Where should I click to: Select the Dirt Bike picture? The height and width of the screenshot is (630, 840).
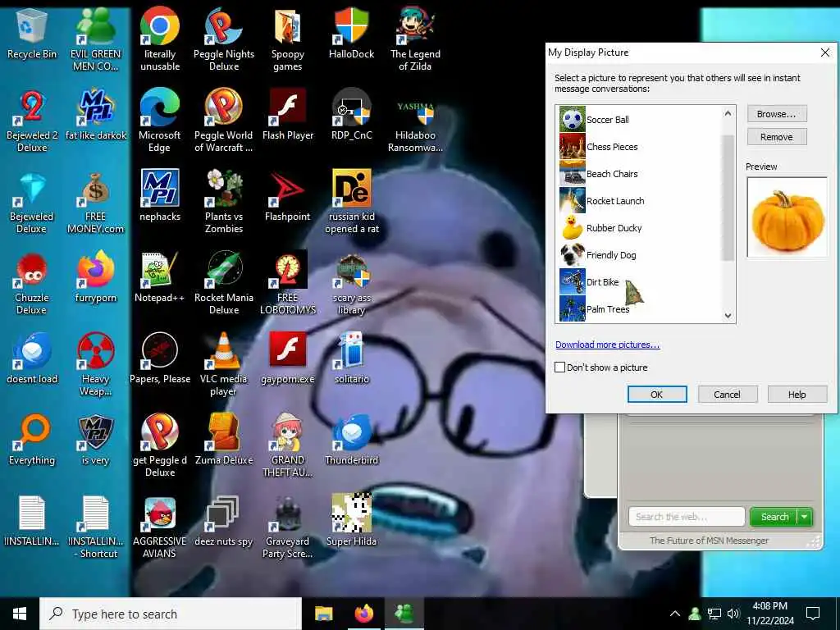[x=640, y=282]
